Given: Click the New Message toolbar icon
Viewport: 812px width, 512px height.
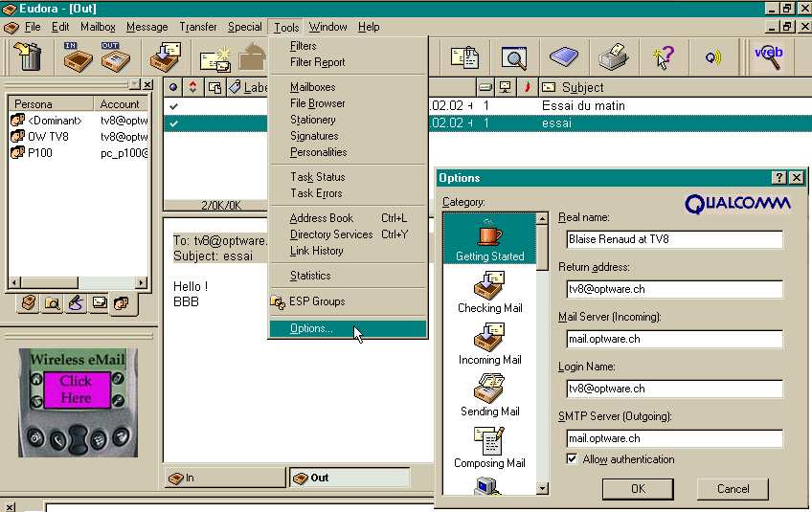Looking at the screenshot, I should (x=215, y=59).
